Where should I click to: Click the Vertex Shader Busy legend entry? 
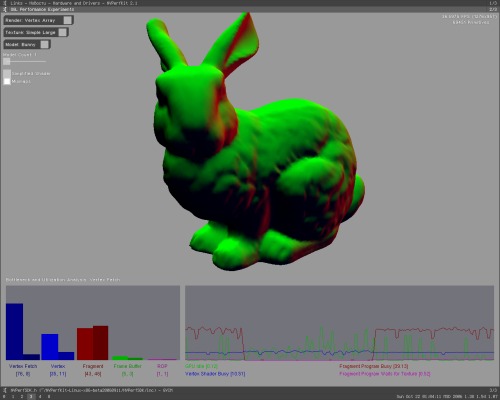[215, 374]
